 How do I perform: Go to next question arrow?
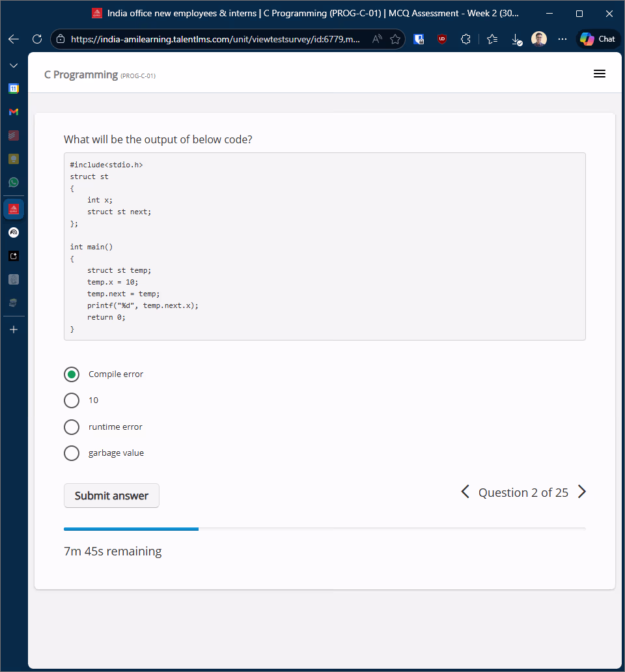pos(582,492)
